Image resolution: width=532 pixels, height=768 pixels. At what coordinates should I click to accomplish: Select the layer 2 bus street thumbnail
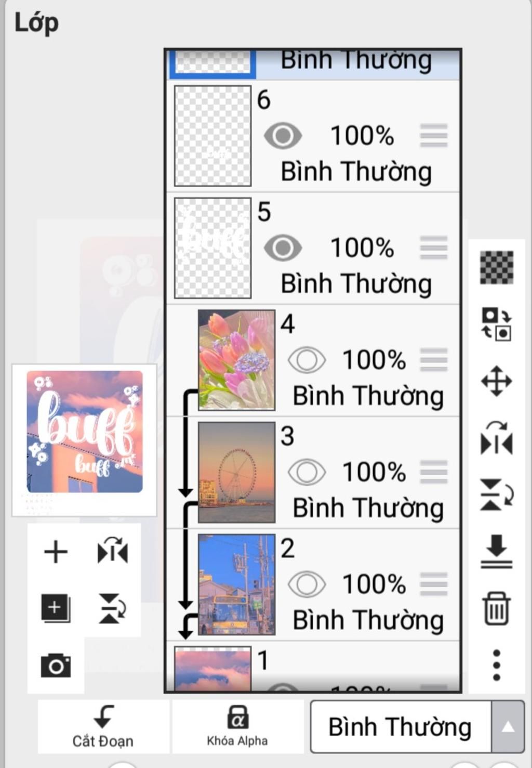[236, 584]
